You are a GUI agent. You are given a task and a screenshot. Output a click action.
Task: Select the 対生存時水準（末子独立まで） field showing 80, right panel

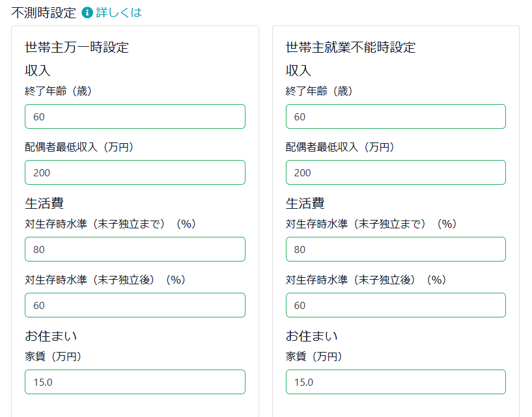[395, 249]
